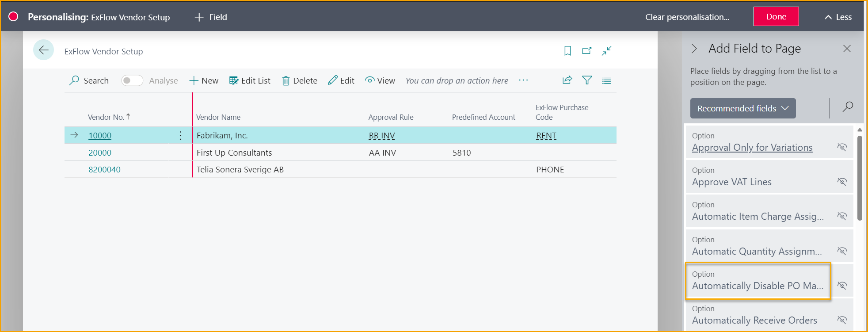Toggle visibility icon for Automatically Receive Orders
This screenshot has height=332, width=868.
[x=842, y=320]
